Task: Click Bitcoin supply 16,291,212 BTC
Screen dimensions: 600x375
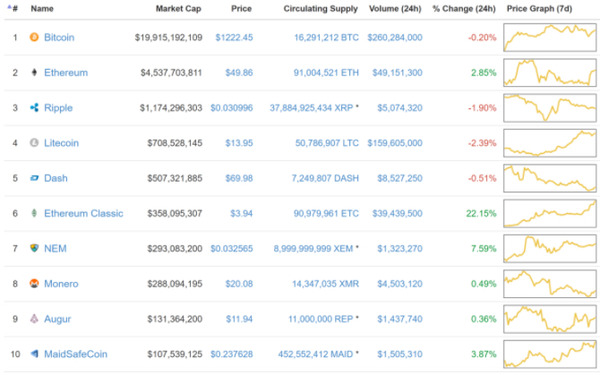Action: (x=326, y=37)
